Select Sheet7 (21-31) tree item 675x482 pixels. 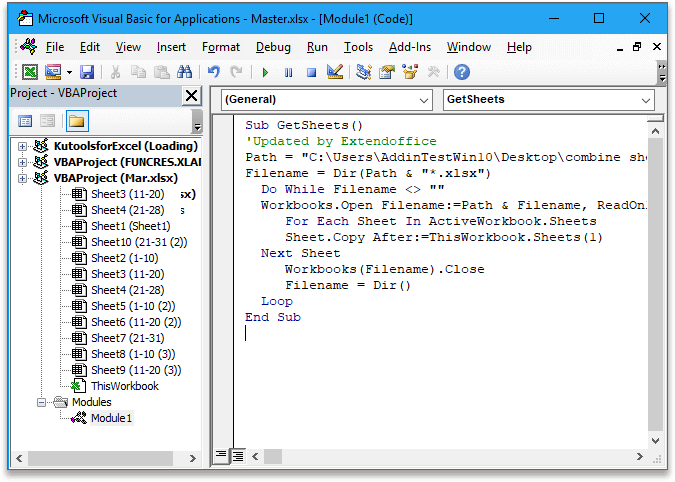tap(127, 338)
